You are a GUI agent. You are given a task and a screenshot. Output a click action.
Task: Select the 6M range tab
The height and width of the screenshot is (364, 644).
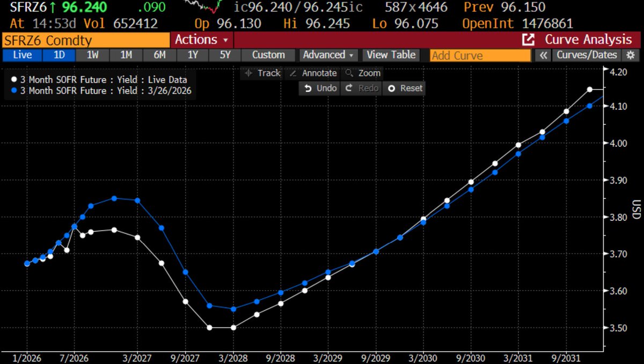tap(159, 55)
